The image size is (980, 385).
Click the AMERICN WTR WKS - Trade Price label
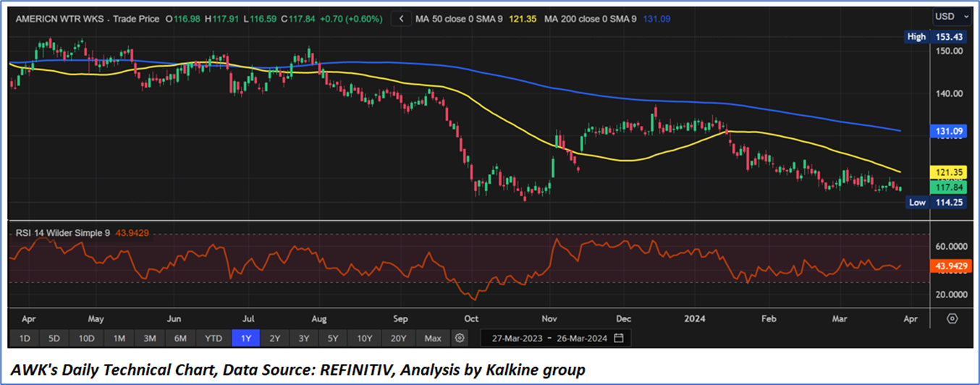[x=87, y=20]
